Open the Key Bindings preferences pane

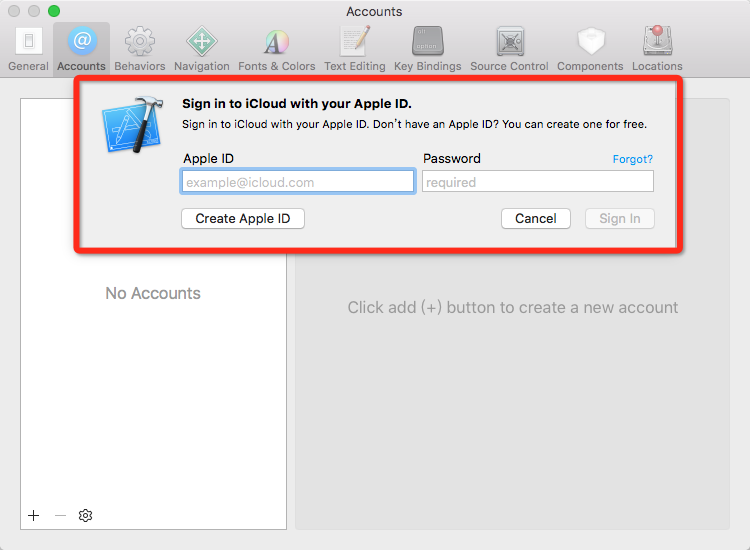pos(428,49)
